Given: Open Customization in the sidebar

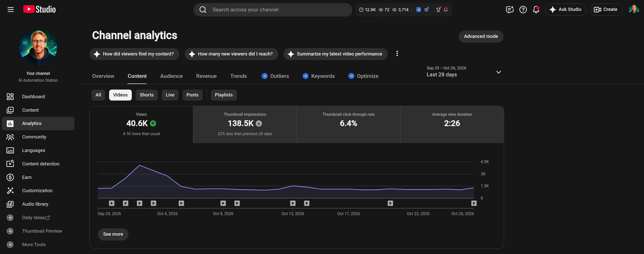Looking at the screenshot, I should coord(38,191).
